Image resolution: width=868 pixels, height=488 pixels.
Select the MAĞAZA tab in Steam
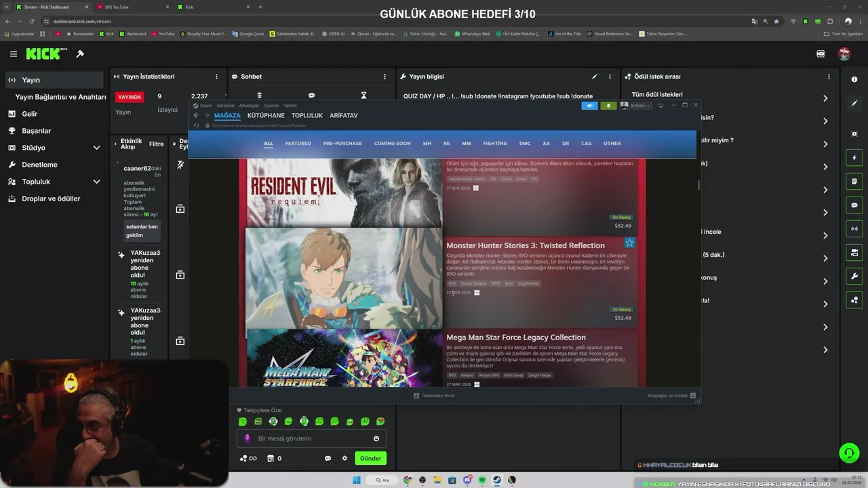[x=227, y=115]
